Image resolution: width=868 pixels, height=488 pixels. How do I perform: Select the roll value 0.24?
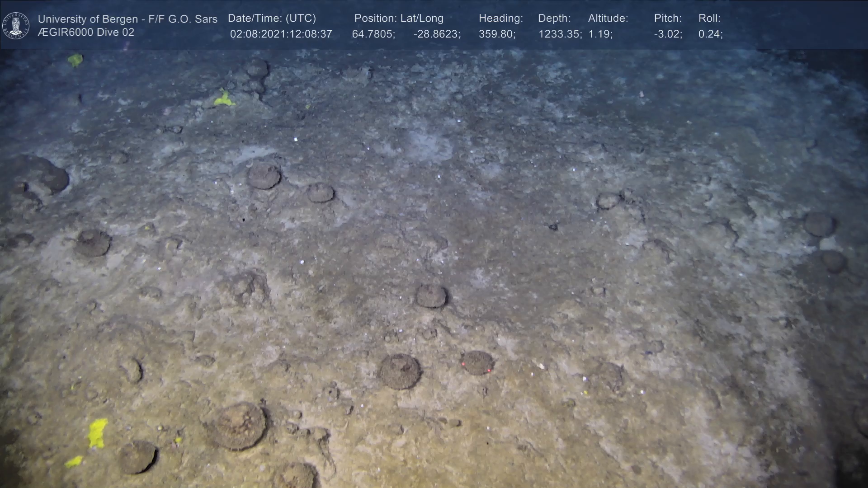(x=710, y=34)
